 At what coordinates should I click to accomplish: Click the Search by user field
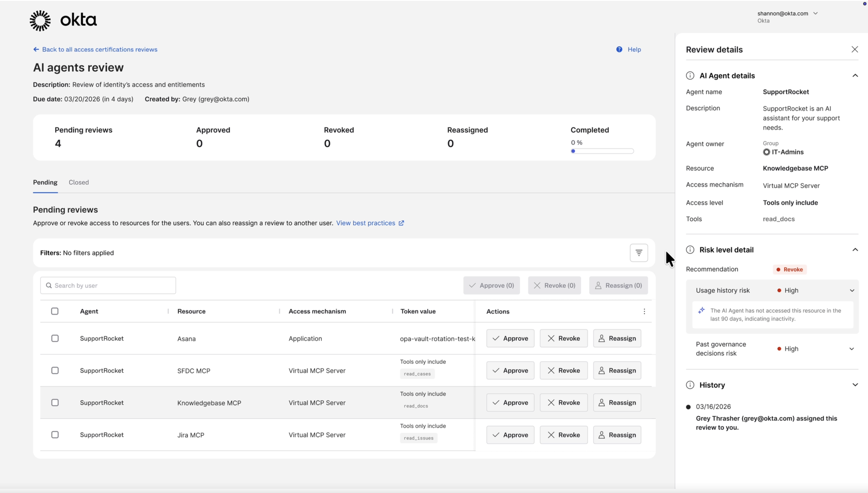point(108,285)
